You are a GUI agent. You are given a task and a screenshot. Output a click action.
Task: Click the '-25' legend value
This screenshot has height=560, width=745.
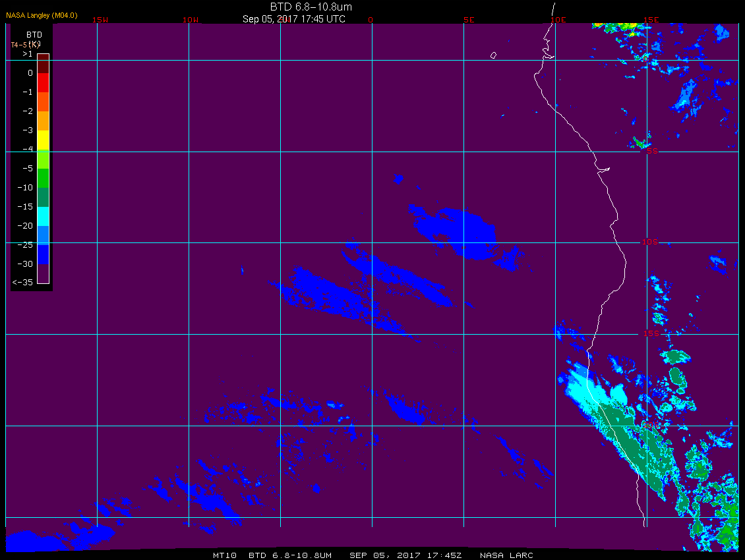click(25, 244)
